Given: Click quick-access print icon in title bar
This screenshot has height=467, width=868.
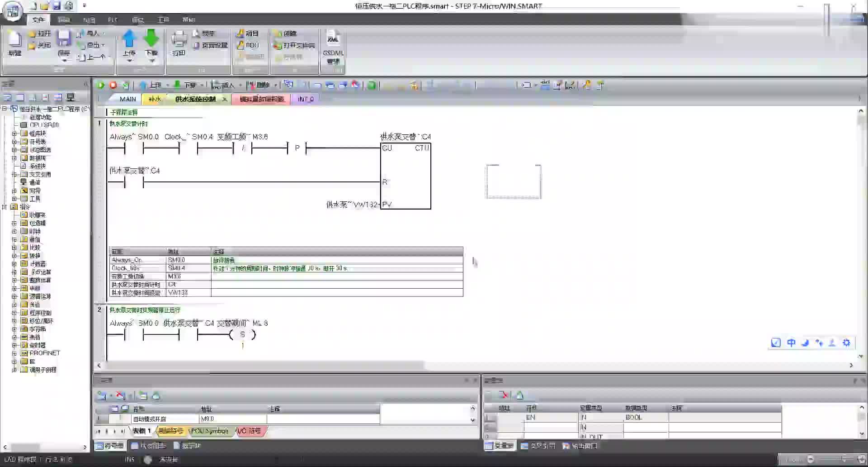Looking at the screenshot, I should pyautogui.click(x=69, y=6).
